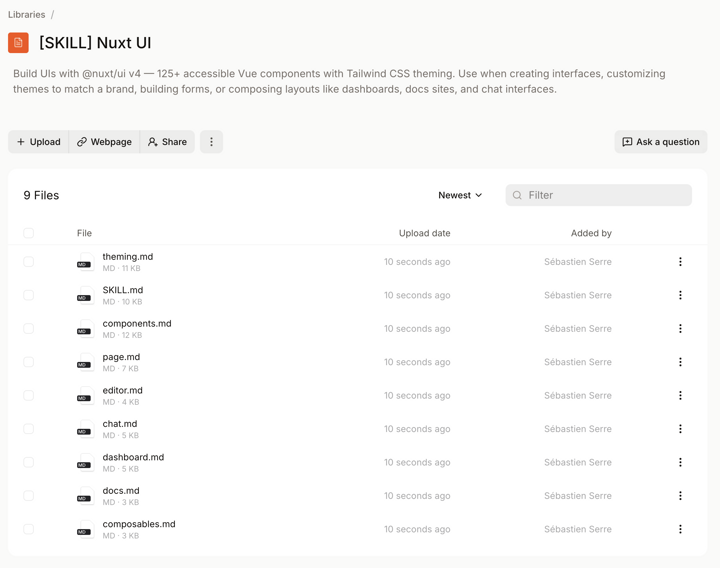
Task: Open more options next to Share
Action: pyautogui.click(x=211, y=142)
